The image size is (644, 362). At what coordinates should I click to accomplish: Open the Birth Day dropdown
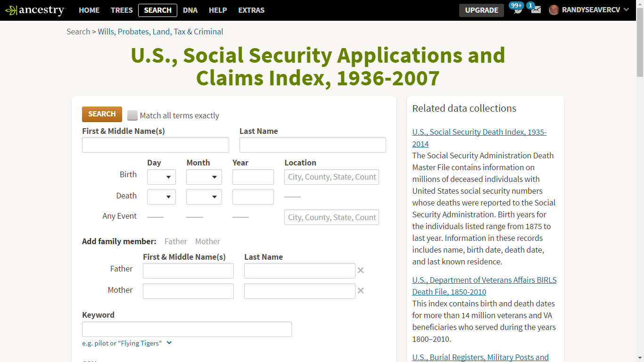coord(161,177)
